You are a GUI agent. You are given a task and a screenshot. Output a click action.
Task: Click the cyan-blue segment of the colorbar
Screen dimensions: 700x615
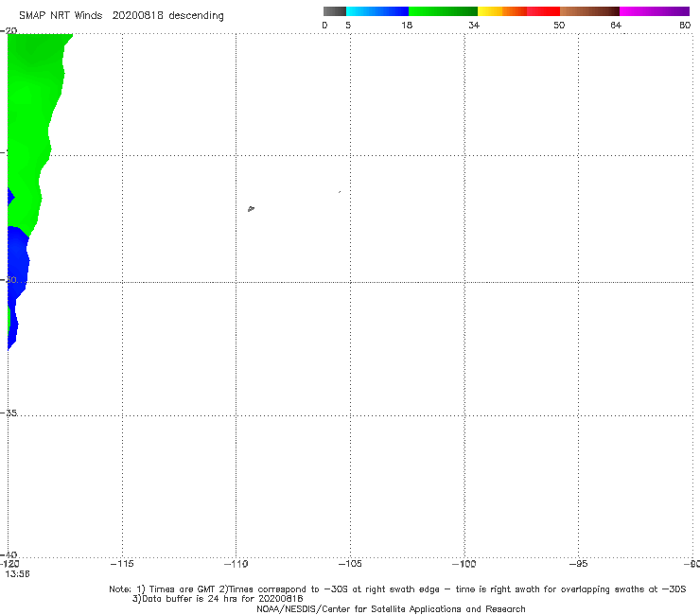pos(377,11)
